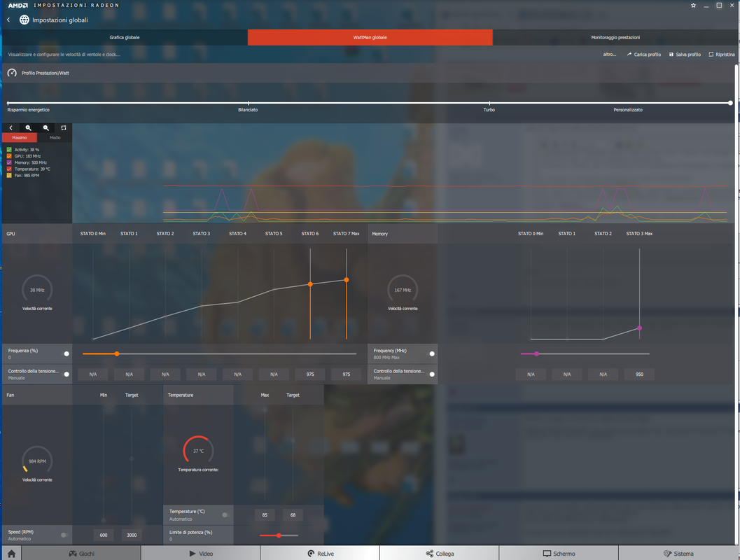Go back with the header arrow
This screenshot has width=740, height=560.
[8, 20]
